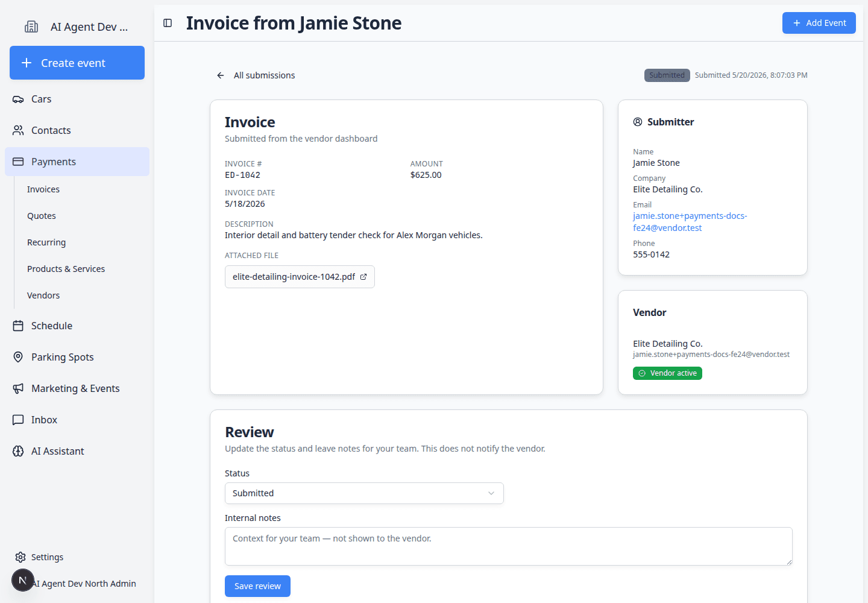This screenshot has width=868, height=603.
Task: Go to Quotes submenu
Action: click(42, 216)
